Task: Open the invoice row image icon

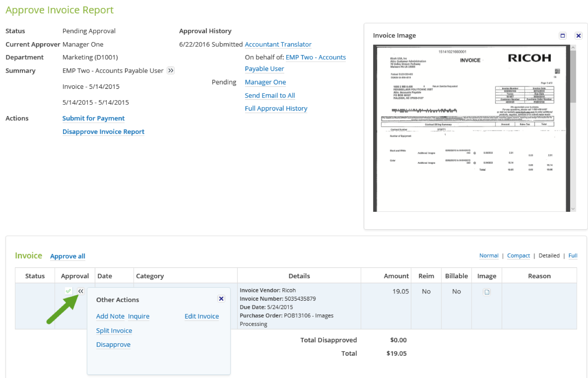Action: pyautogui.click(x=487, y=292)
